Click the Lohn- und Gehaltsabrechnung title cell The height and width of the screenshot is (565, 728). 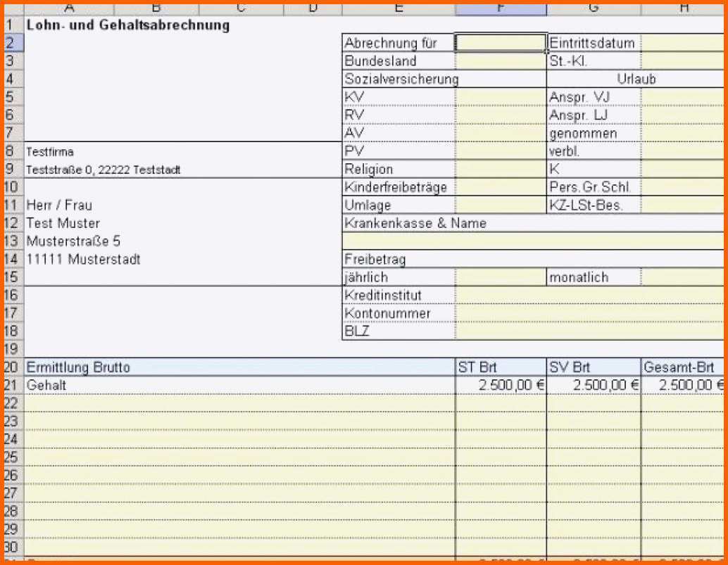127,25
